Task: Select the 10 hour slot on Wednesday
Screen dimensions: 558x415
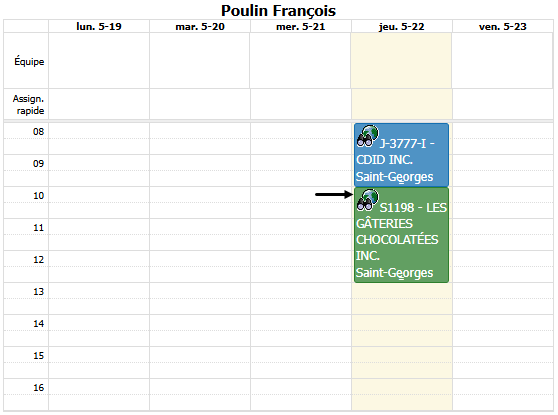Action: pyautogui.click(x=301, y=203)
